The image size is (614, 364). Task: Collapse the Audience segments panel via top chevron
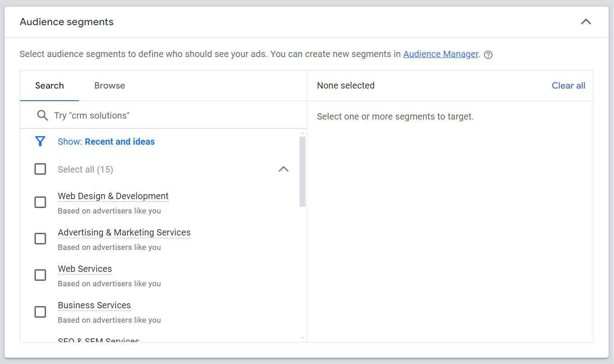click(x=586, y=21)
